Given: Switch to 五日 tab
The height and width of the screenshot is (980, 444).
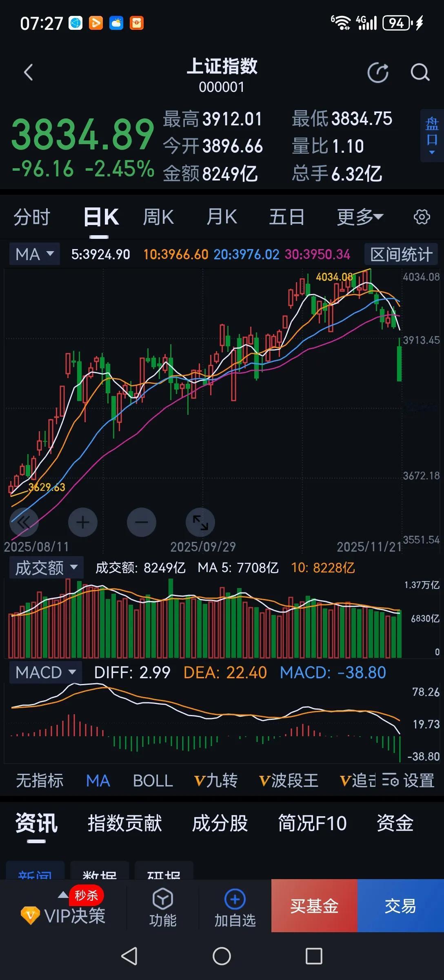Looking at the screenshot, I should [286, 217].
